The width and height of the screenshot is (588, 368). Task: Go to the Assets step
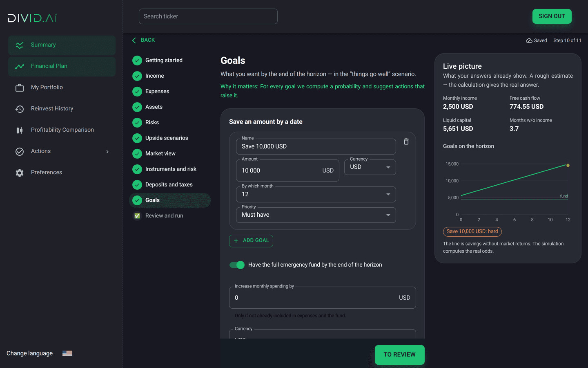(x=170, y=107)
